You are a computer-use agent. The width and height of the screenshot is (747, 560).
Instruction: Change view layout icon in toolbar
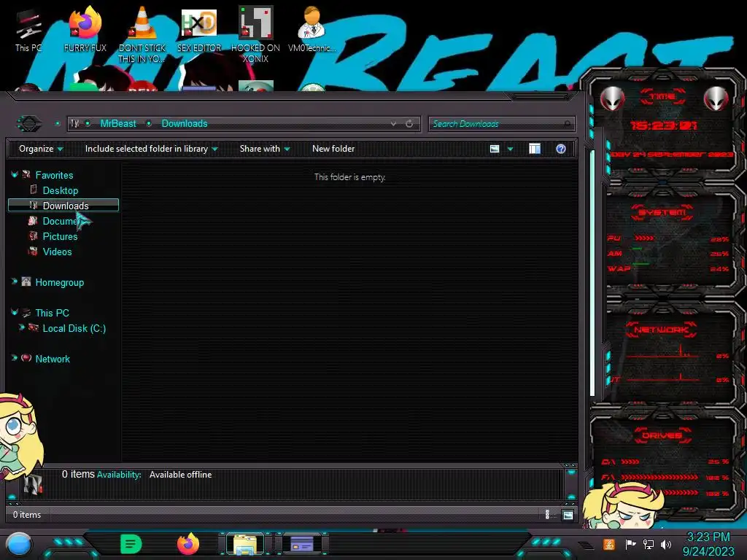495,149
